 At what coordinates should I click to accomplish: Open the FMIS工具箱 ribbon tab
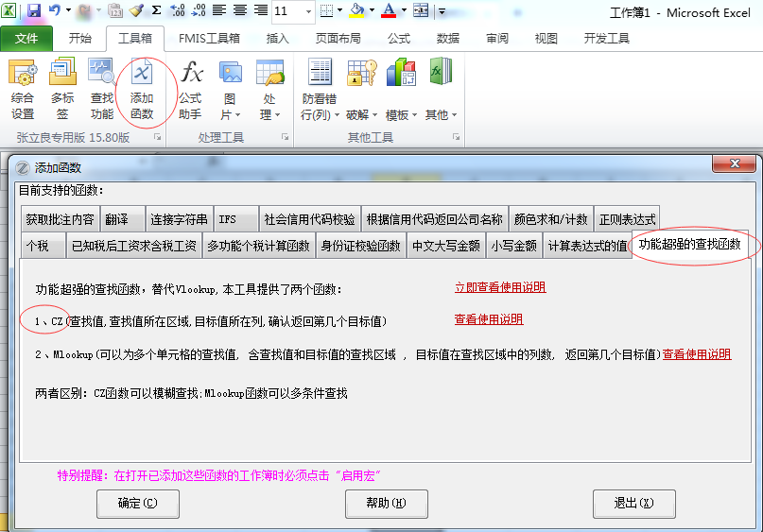pyautogui.click(x=209, y=39)
